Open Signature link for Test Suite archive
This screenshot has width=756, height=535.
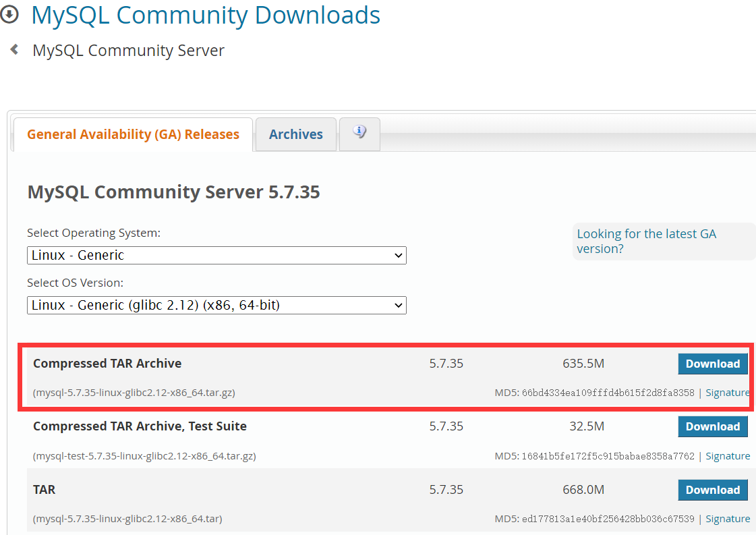pyautogui.click(x=728, y=456)
